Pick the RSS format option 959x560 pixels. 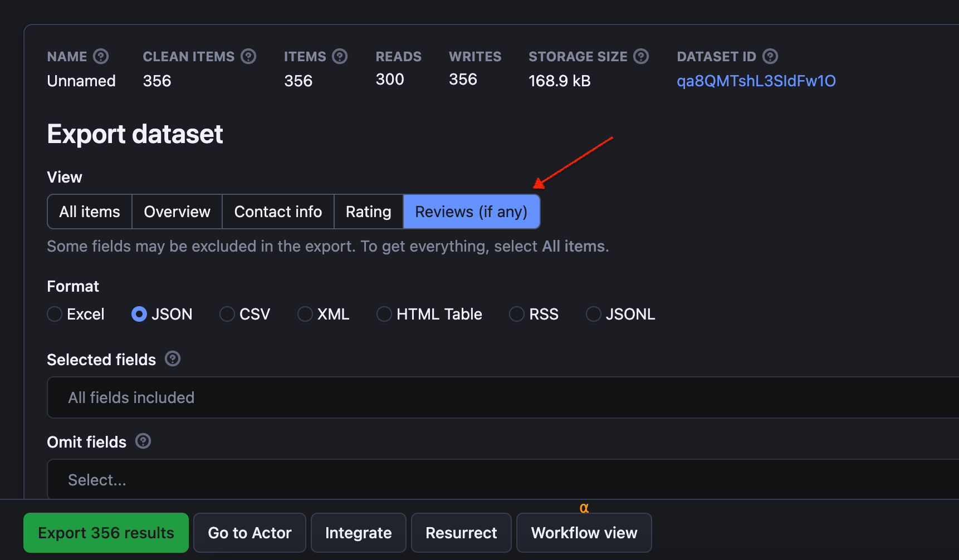point(517,314)
